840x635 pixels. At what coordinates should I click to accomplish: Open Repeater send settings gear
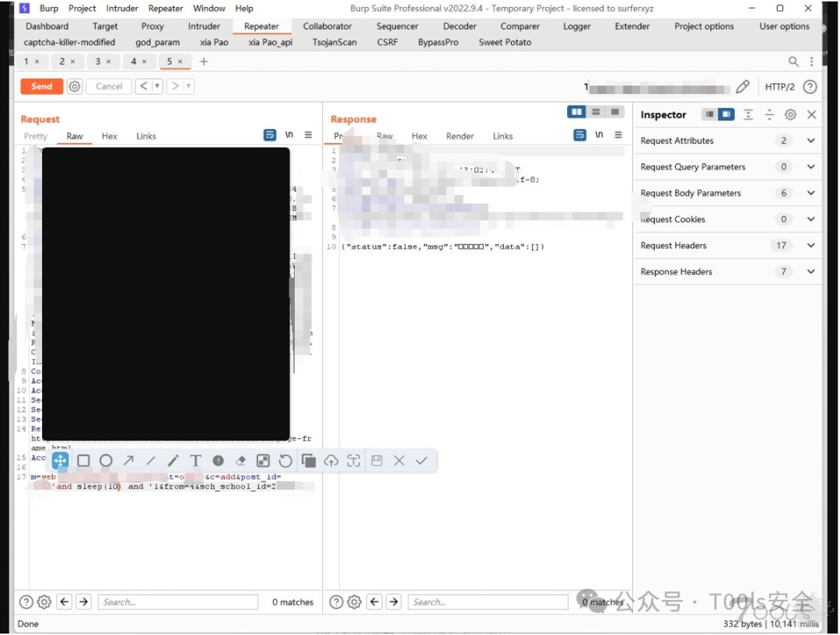75,86
